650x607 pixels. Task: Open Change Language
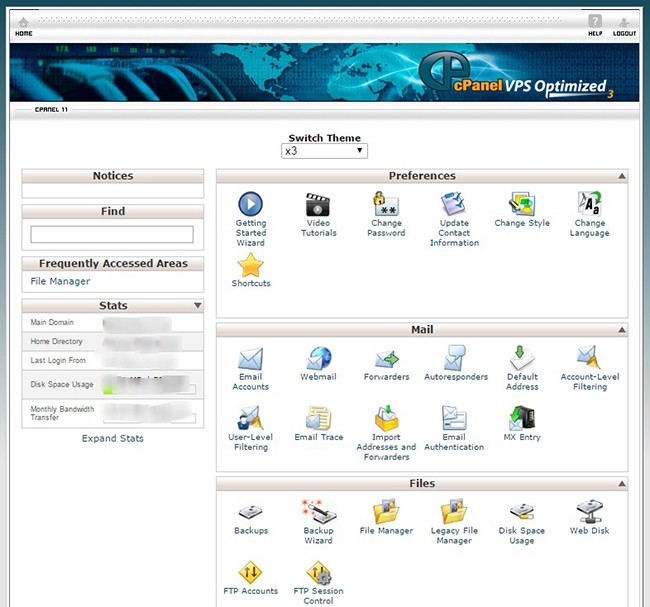(589, 214)
